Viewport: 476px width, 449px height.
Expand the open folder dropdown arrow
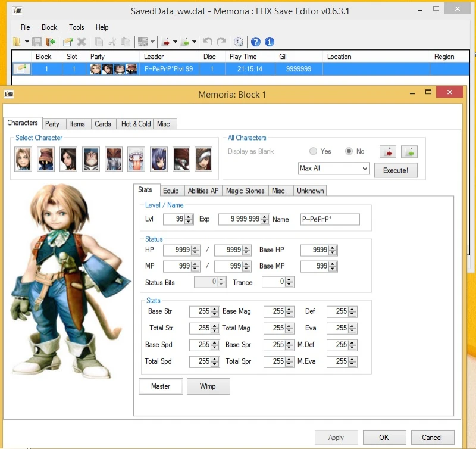[x=26, y=42]
